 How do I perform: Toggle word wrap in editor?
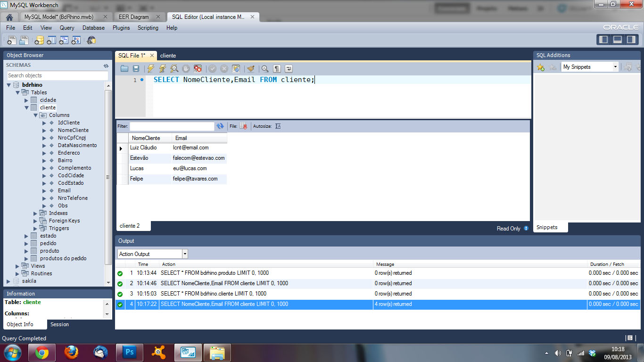[x=289, y=69]
